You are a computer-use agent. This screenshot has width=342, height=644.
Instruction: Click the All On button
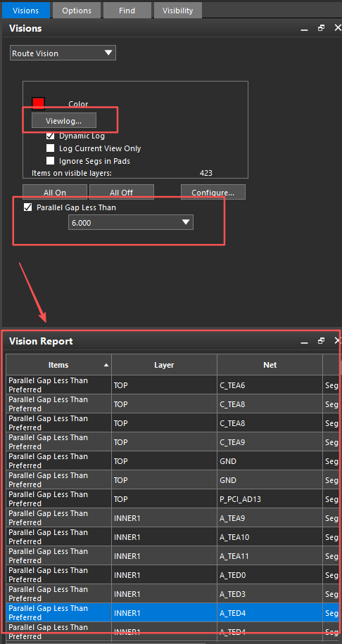pyautogui.click(x=55, y=192)
